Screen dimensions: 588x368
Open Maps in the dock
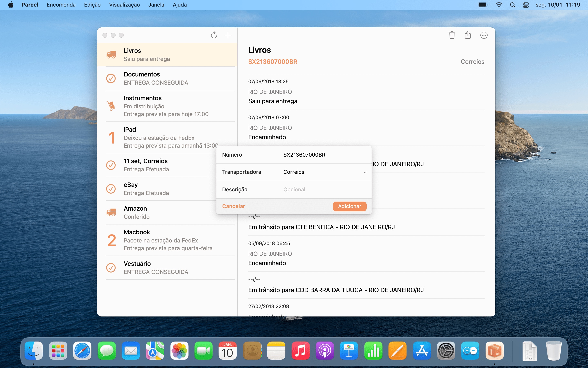coord(155,351)
